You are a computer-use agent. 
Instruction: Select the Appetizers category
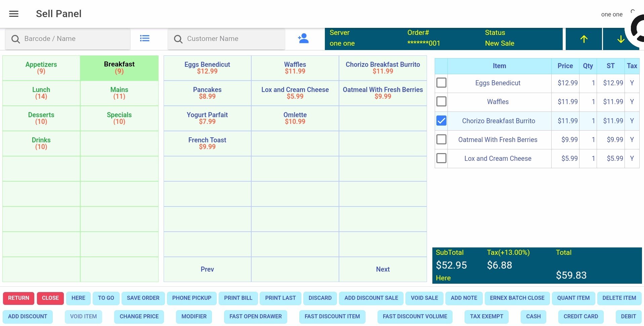pyautogui.click(x=41, y=68)
